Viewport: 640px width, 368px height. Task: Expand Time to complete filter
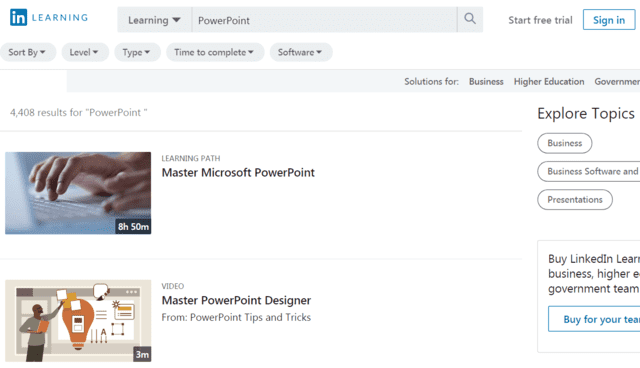pyautogui.click(x=215, y=52)
